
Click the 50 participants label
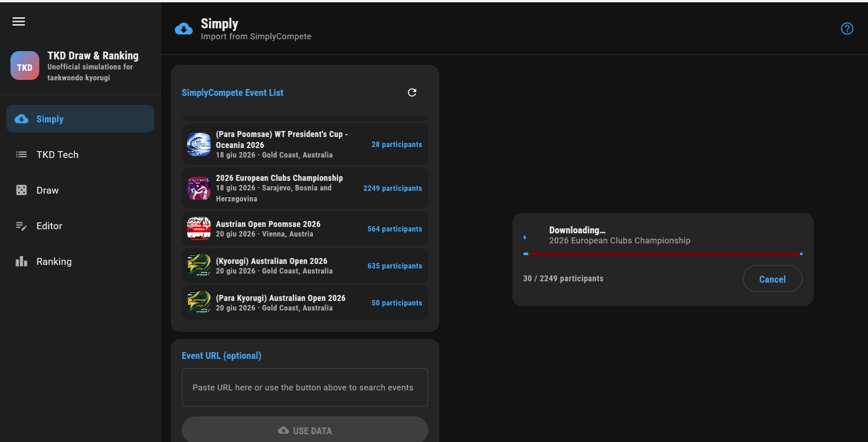click(397, 303)
